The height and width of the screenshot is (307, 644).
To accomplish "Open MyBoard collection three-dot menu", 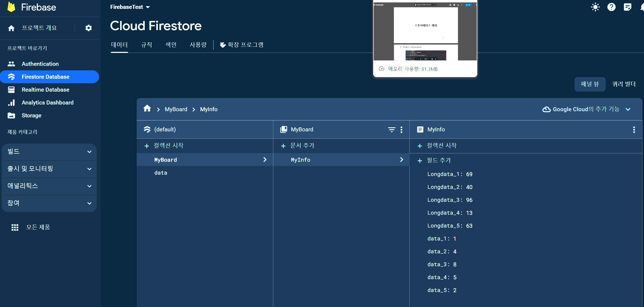I will pyautogui.click(x=401, y=130).
